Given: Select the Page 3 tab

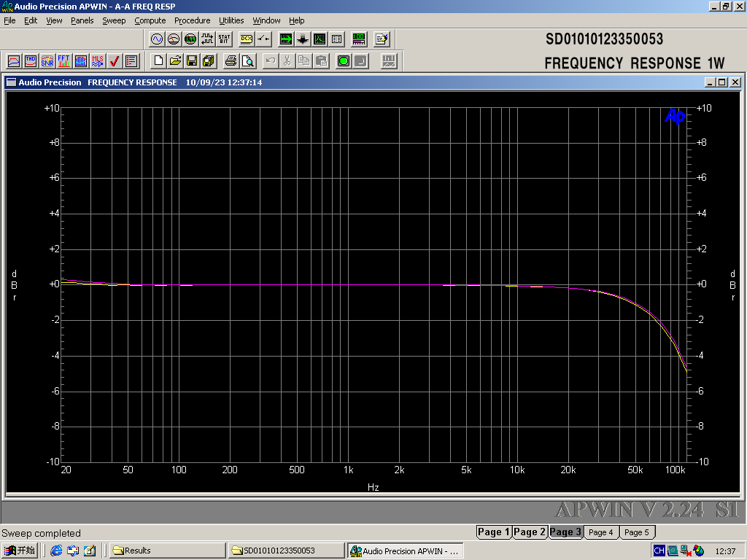Looking at the screenshot, I should (565, 532).
